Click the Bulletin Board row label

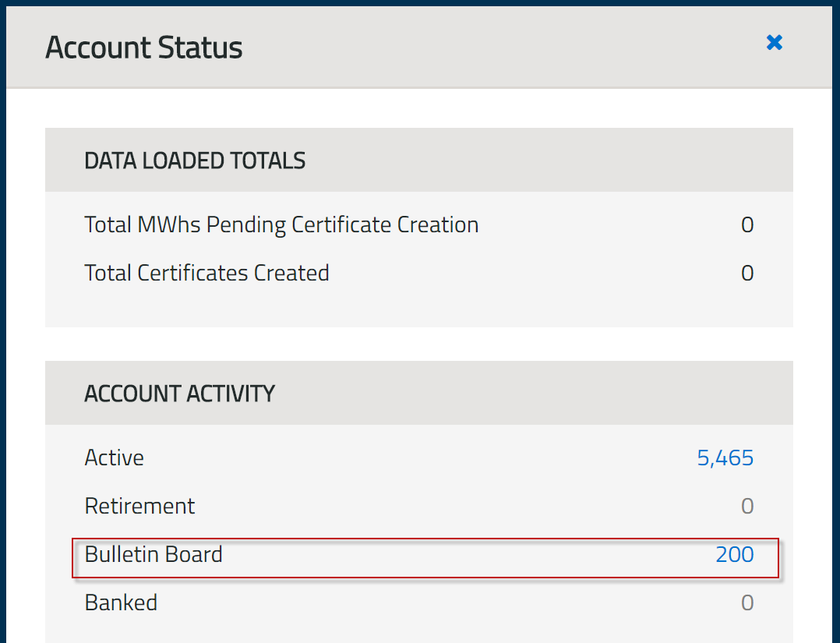point(154,554)
